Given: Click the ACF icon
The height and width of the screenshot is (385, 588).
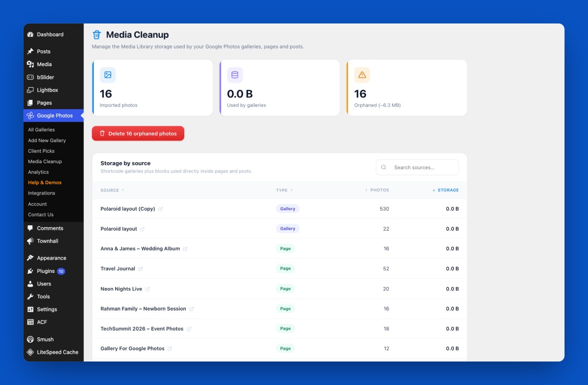Looking at the screenshot, I should pyautogui.click(x=30, y=322).
